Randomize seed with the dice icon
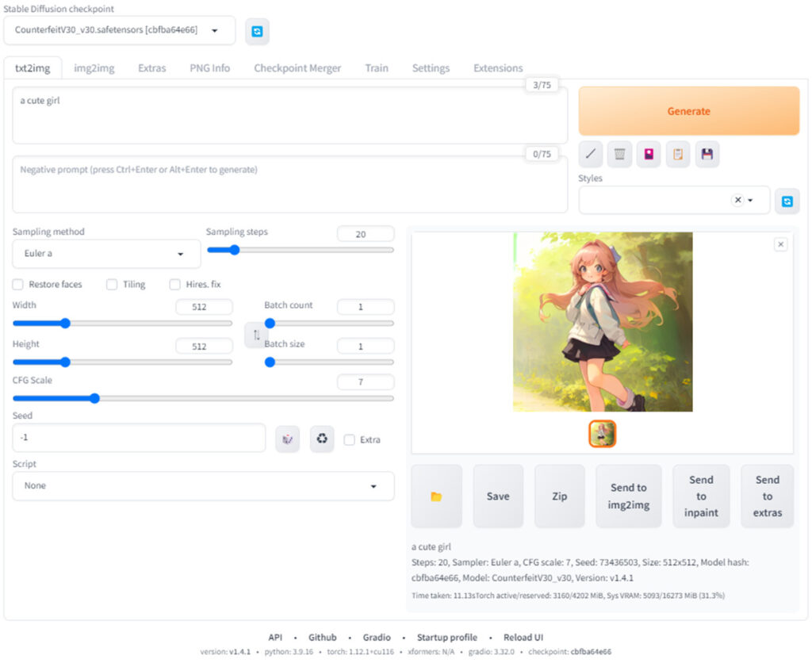Image resolution: width=812 pixels, height=663 pixels. (287, 439)
